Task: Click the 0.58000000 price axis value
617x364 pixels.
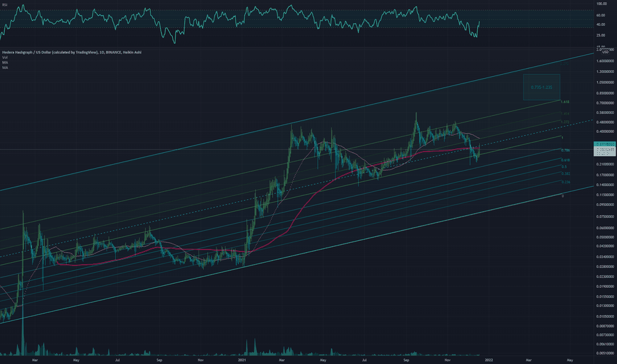Action: pos(605,113)
